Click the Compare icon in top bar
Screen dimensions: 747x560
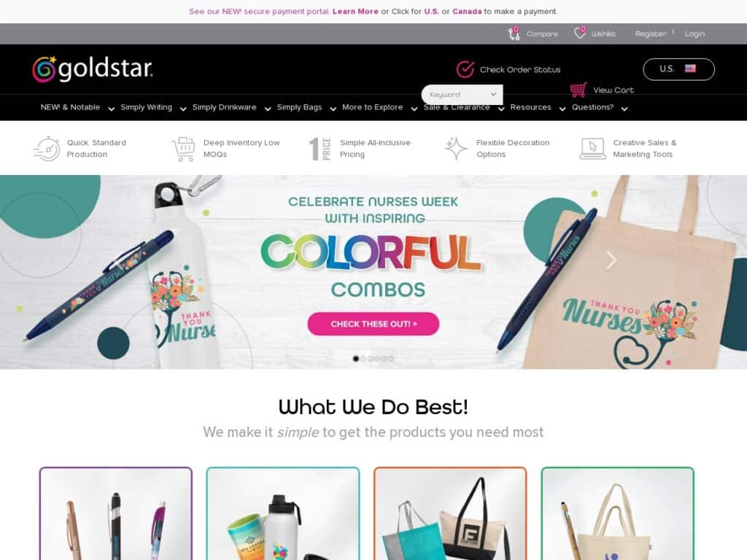point(514,34)
